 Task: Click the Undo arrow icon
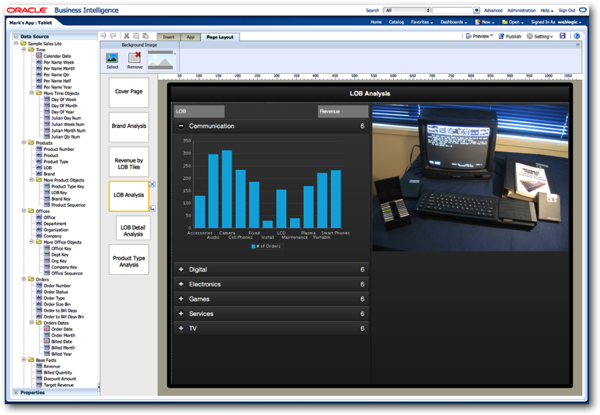(103, 36)
